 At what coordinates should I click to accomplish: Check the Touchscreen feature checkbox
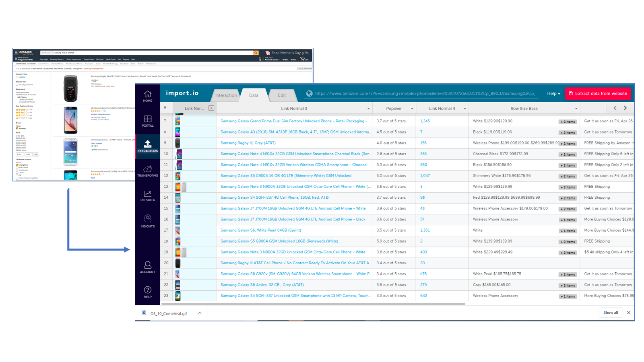click(x=17, y=170)
